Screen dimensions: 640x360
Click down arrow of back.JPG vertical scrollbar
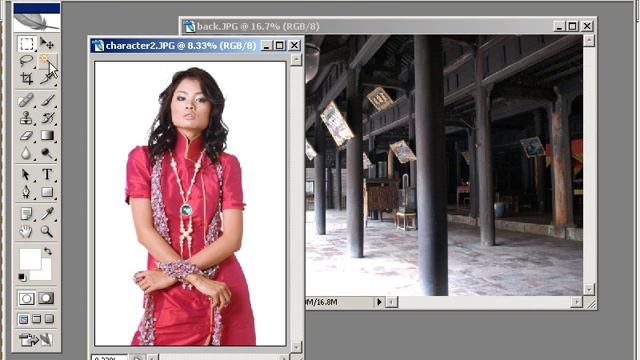[589, 290]
